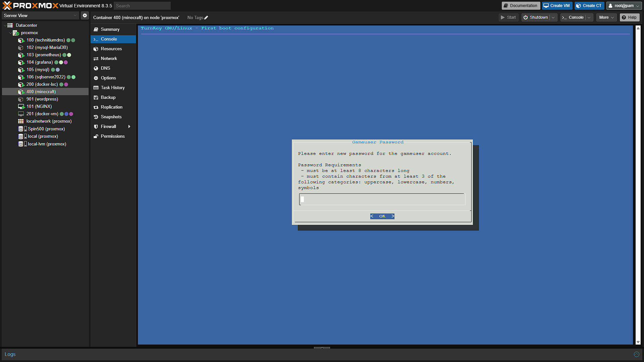
Task: Open the Summary tab
Action: (113, 29)
